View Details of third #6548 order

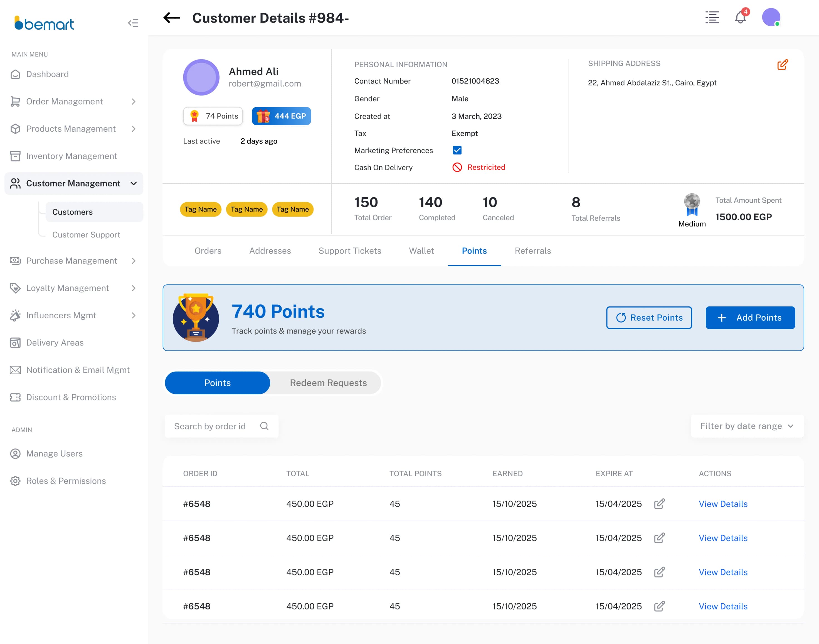[723, 572]
